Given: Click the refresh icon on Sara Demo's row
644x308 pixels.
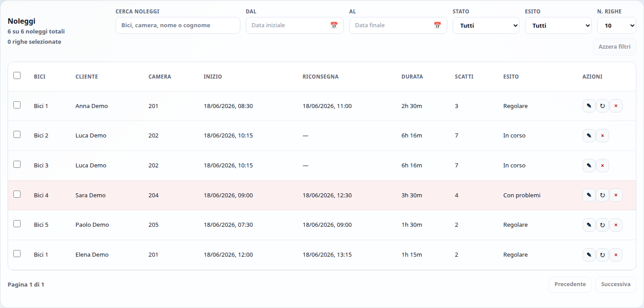Looking at the screenshot, I should pos(602,195).
